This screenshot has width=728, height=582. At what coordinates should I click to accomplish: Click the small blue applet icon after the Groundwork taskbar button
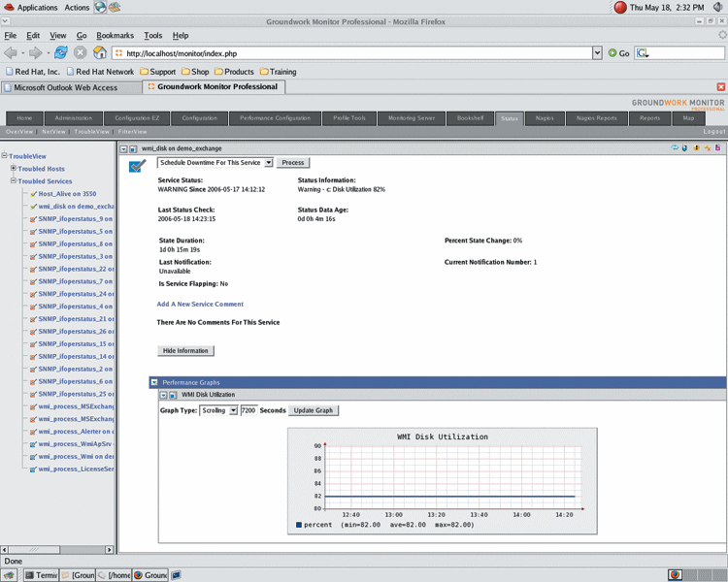176,575
